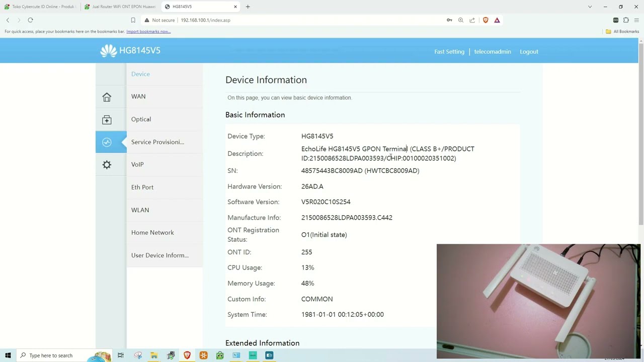644x362 pixels.
Task: Click the Brave browser taskbar icon
Action: (x=187, y=355)
